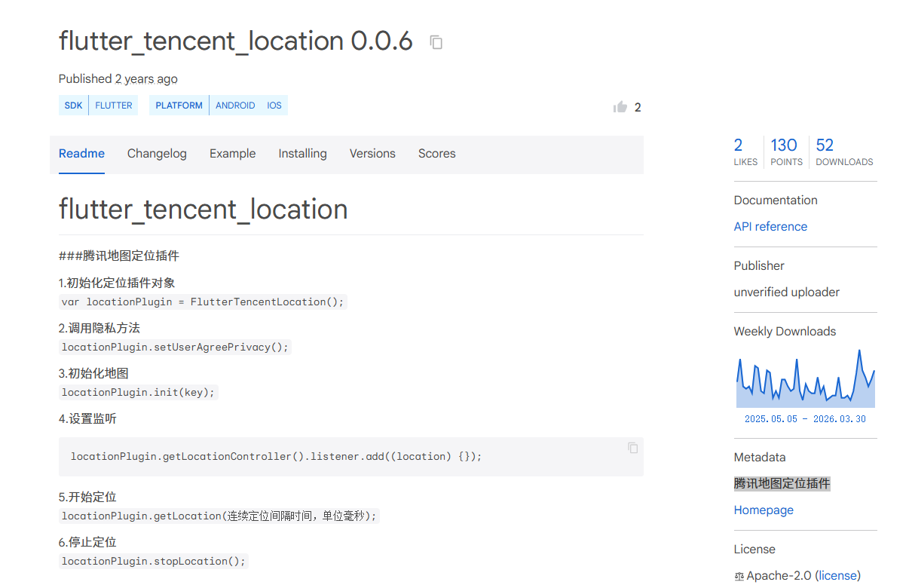Click the '4.设置监听' step
Viewport: 909px width, 588px height.
pos(87,419)
